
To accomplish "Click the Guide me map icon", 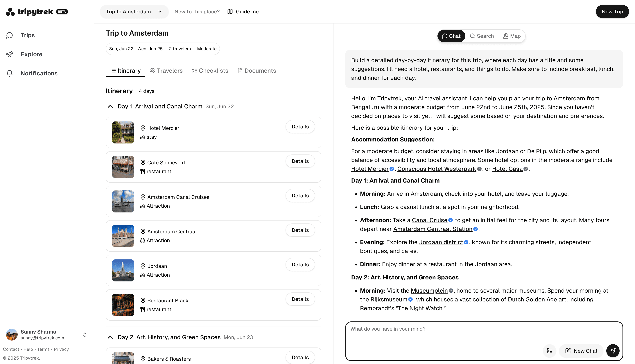I will (x=230, y=12).
